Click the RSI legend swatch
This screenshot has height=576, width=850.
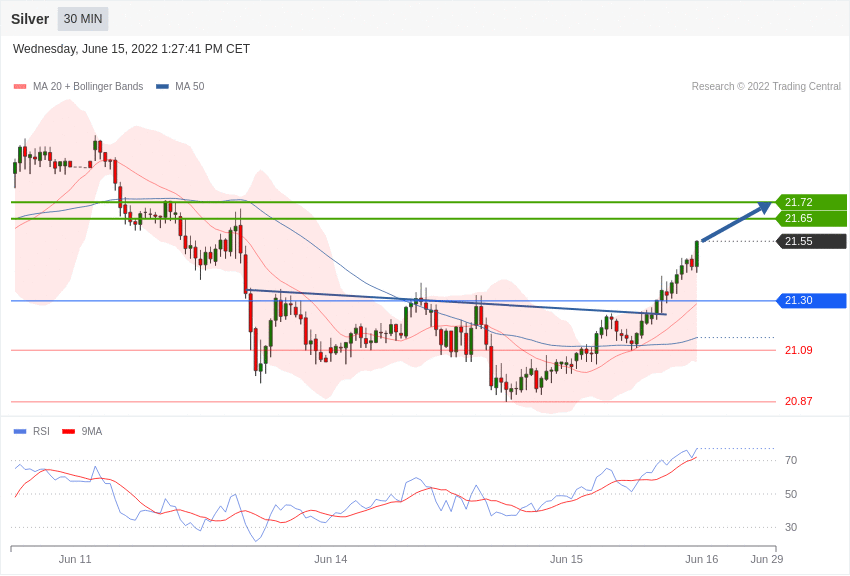(x=20, y=432)
